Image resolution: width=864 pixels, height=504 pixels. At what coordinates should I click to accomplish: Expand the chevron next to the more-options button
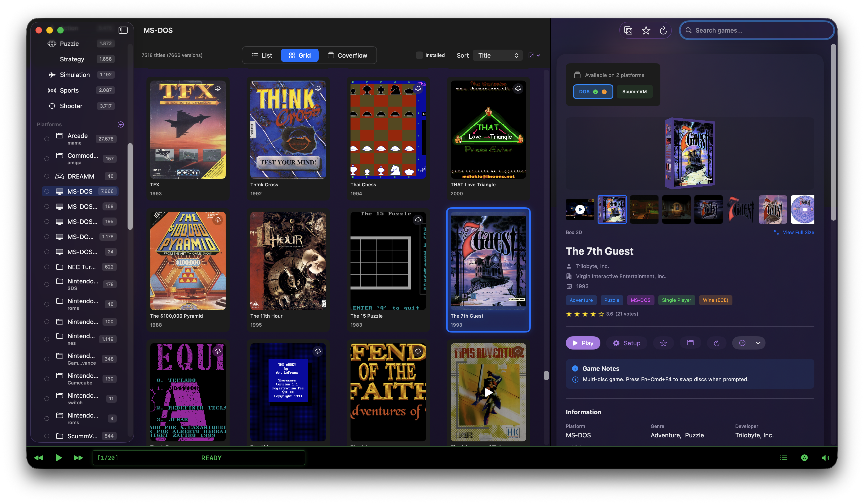758,343
